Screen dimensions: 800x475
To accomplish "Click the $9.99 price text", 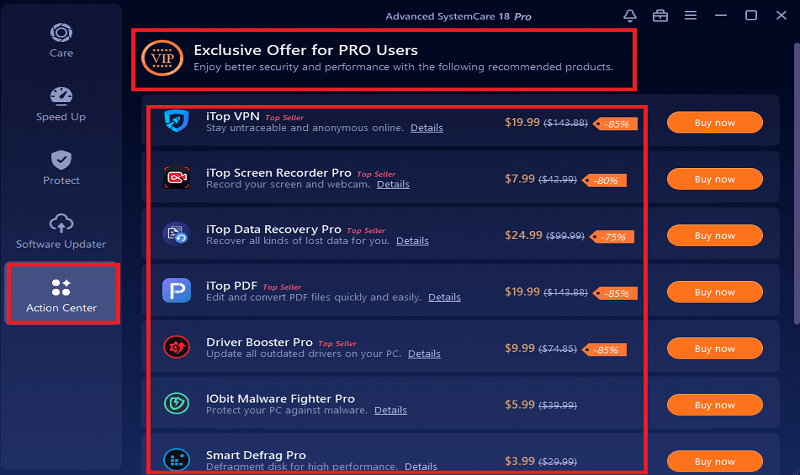I will pyautogui.click(x=519, y=348).
